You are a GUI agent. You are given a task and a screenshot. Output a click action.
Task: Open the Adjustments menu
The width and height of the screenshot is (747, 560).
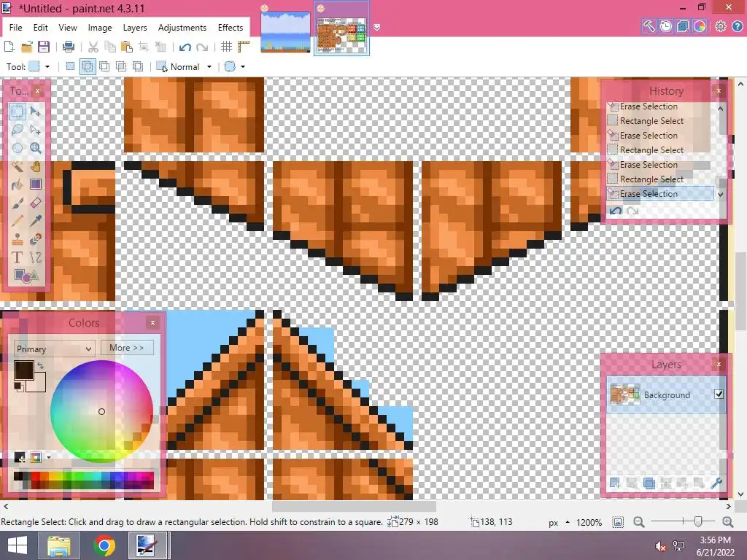tap(182, 28)
